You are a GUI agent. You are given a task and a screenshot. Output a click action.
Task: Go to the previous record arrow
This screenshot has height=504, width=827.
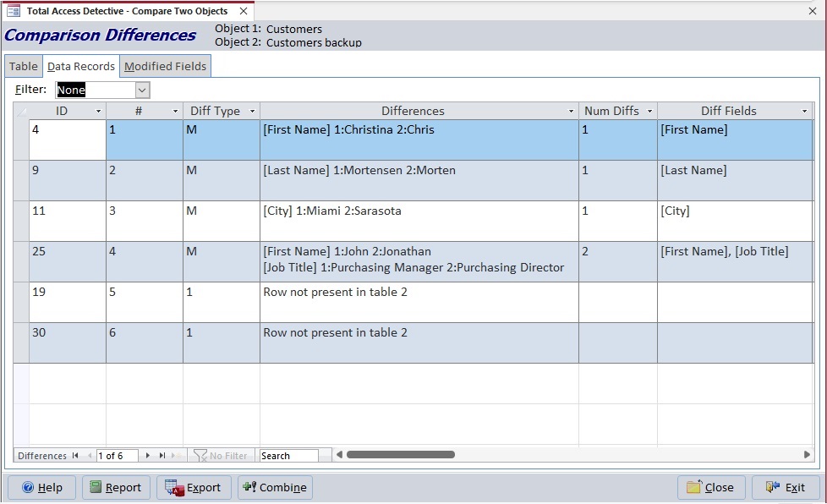(x=89, y=455)
